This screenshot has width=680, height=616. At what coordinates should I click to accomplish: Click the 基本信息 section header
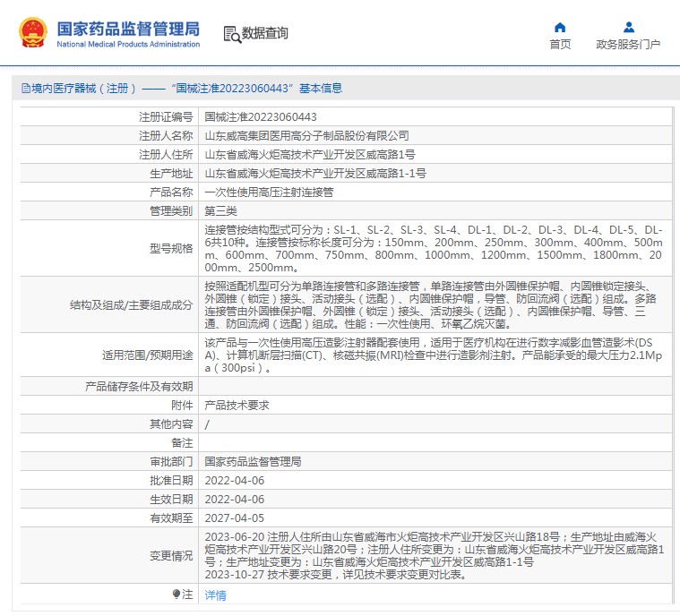[321, 89]
